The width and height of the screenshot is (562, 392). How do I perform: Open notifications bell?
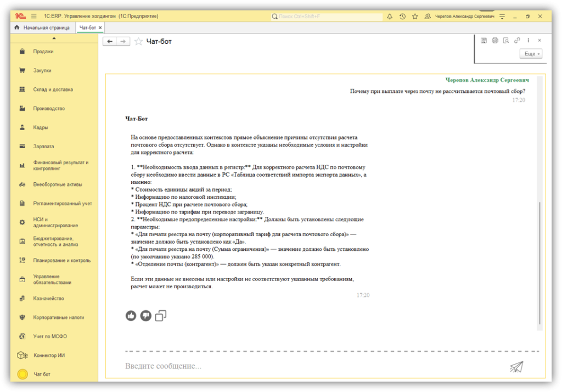point(390,16)
